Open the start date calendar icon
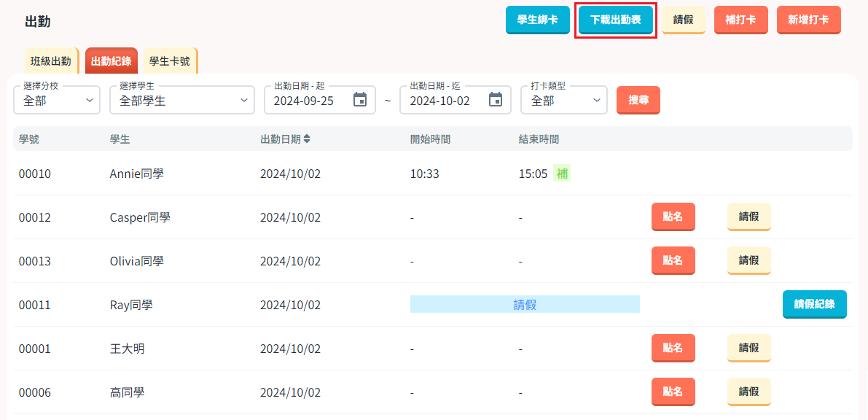 tap(360, 101)
